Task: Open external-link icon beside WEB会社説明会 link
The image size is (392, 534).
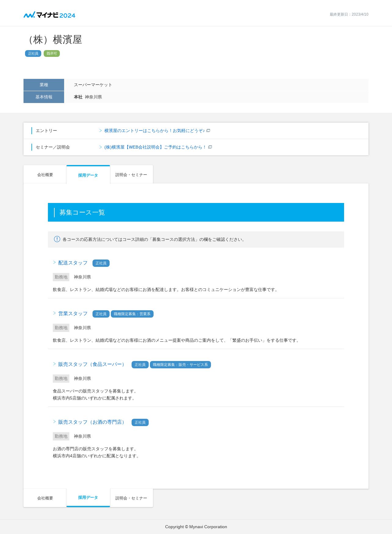Action: point(210,147)
